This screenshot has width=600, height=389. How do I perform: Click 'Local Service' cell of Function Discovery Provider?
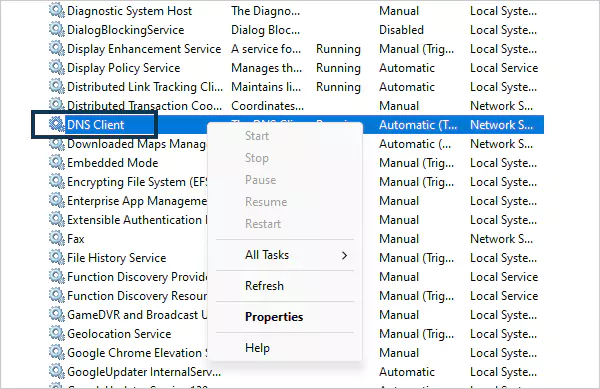click(x=504, y=277)
